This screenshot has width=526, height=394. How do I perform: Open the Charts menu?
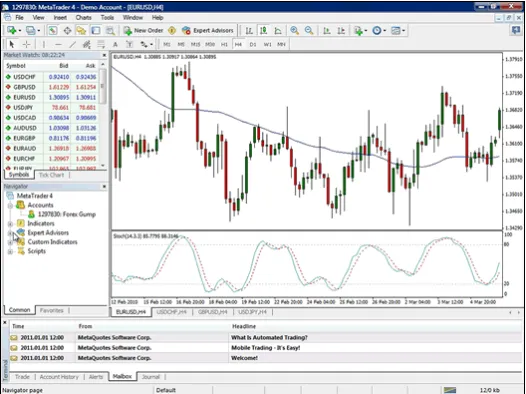click(83, 17)
